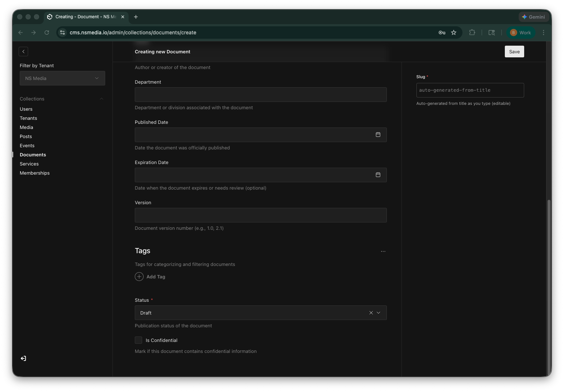
Task: Click inside the Expiration Date field
Action: tap(261, 175)
